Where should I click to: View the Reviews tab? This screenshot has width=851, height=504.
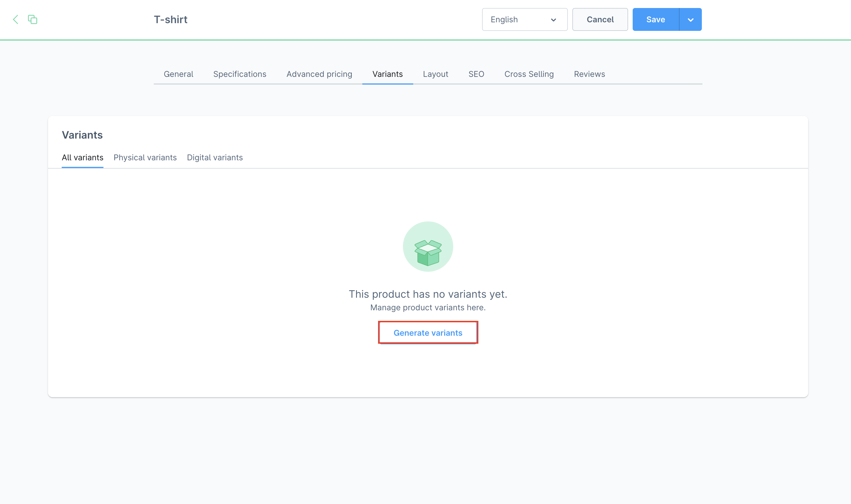click(x=589, y=74)
